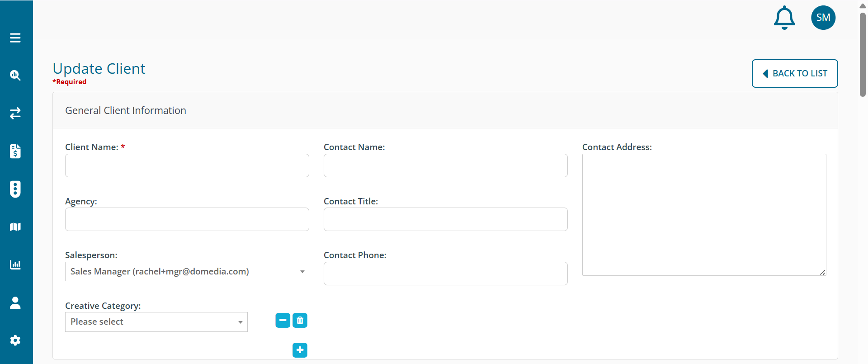The width and height of the screenshot is (868, 364).
Task: Open the settings gear icon
Action: coord(15,340)
